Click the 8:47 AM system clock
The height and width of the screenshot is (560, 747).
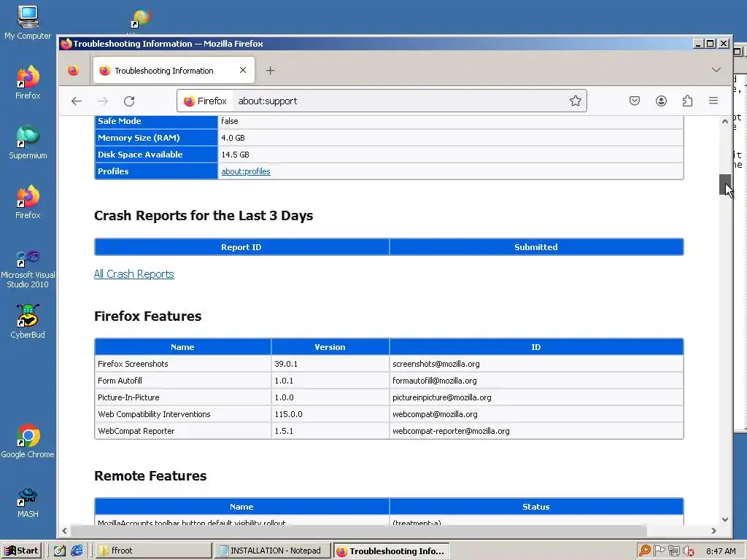(x=721, y=551)
